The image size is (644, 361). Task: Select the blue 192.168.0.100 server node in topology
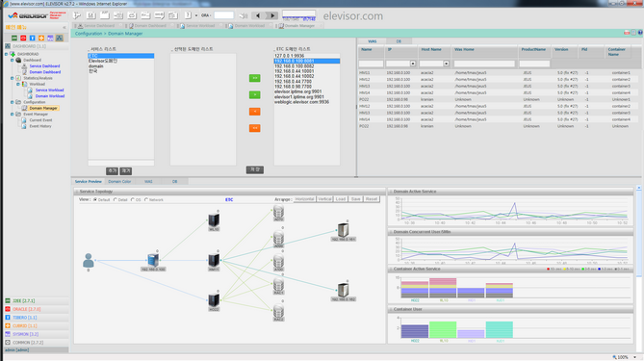(153, 260)
